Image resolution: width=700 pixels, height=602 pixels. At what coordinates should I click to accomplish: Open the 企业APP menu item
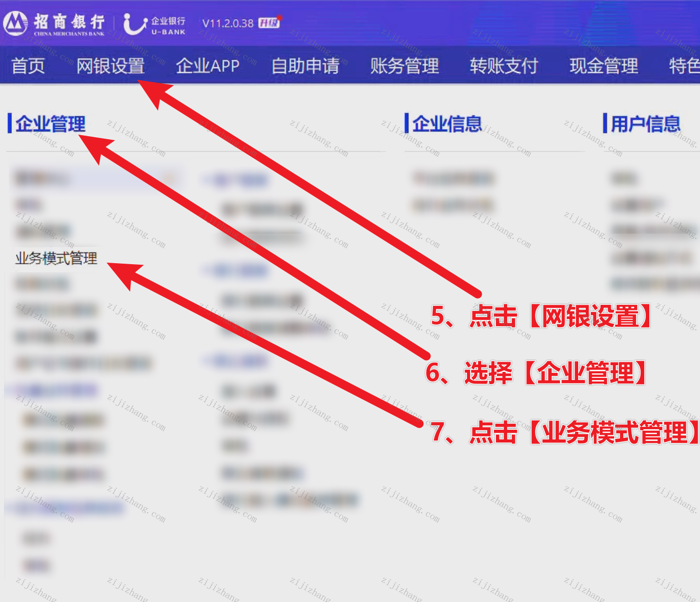click(x=208, y=66)
